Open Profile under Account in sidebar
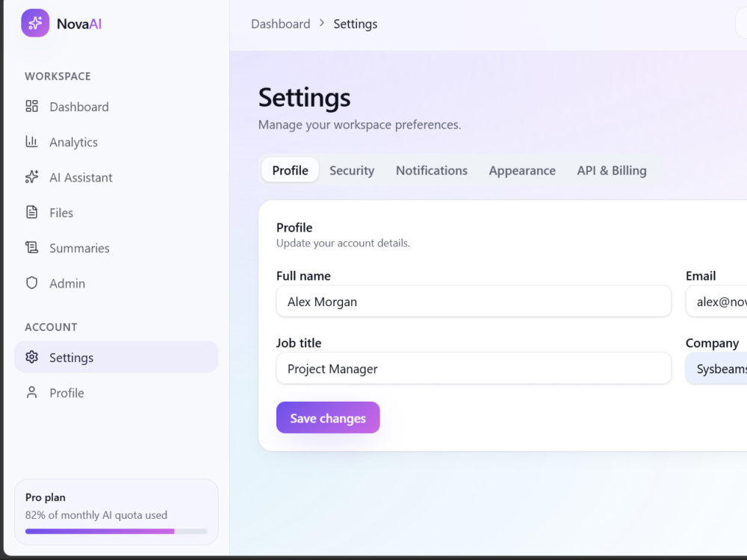Image resolution: width=747 pixels, height=560 pixels. point(117,393)
